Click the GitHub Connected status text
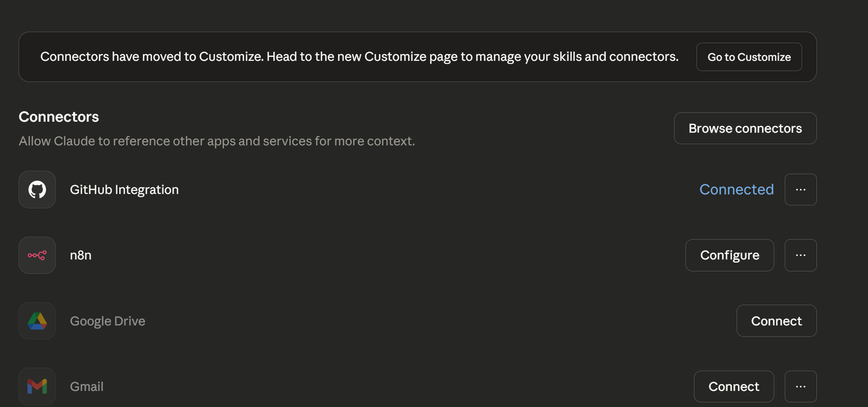 pos(736,190)
